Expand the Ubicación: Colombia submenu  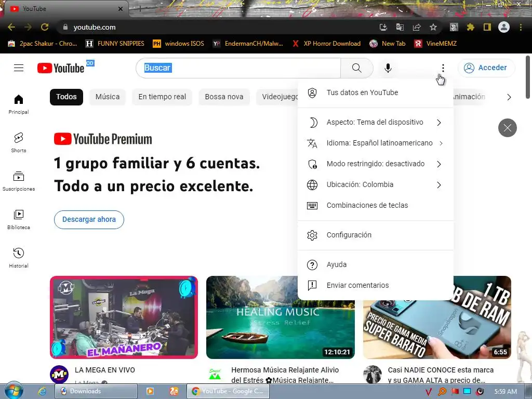(x=375, y=184)
